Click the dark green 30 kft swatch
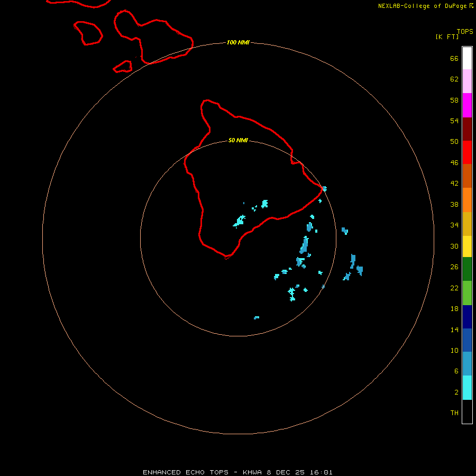 [x=467, y=269]
